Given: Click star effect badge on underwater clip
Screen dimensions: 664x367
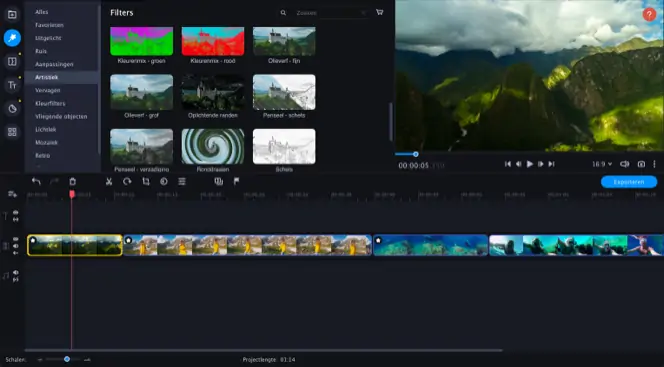Looking at the screenshot, I should pyautogui.click(x=379, y=240).
